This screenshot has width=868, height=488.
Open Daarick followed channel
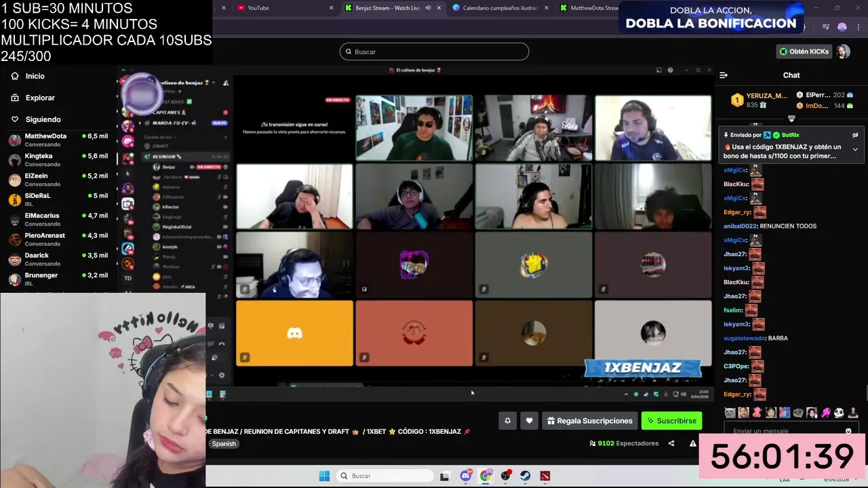(x=58, y=259)
